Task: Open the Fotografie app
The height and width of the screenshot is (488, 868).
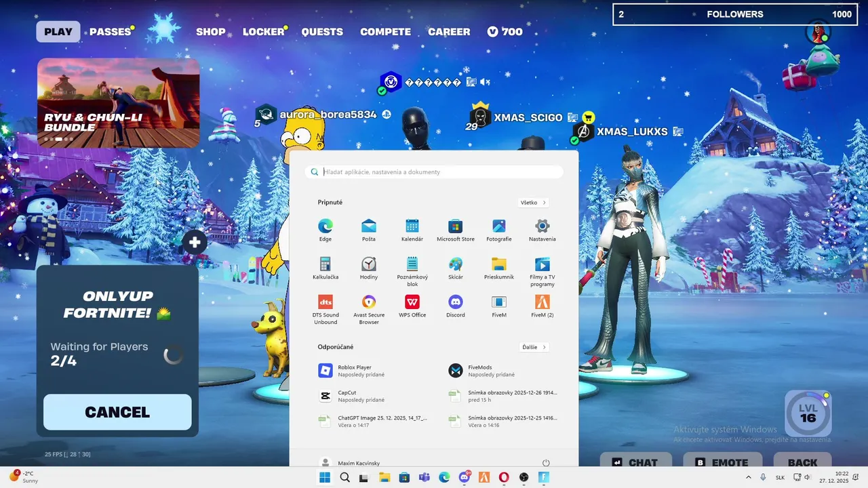Action: 499,230
